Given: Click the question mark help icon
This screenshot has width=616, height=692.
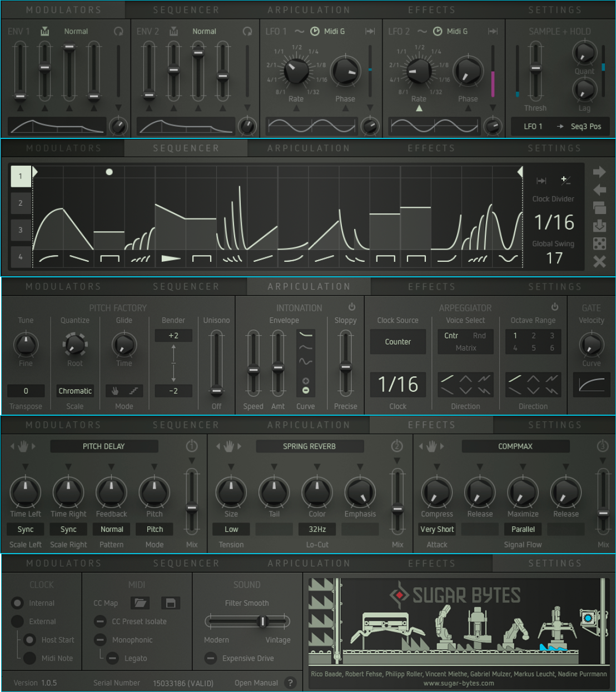Looking at the screenshot, I should coord(290,683).
